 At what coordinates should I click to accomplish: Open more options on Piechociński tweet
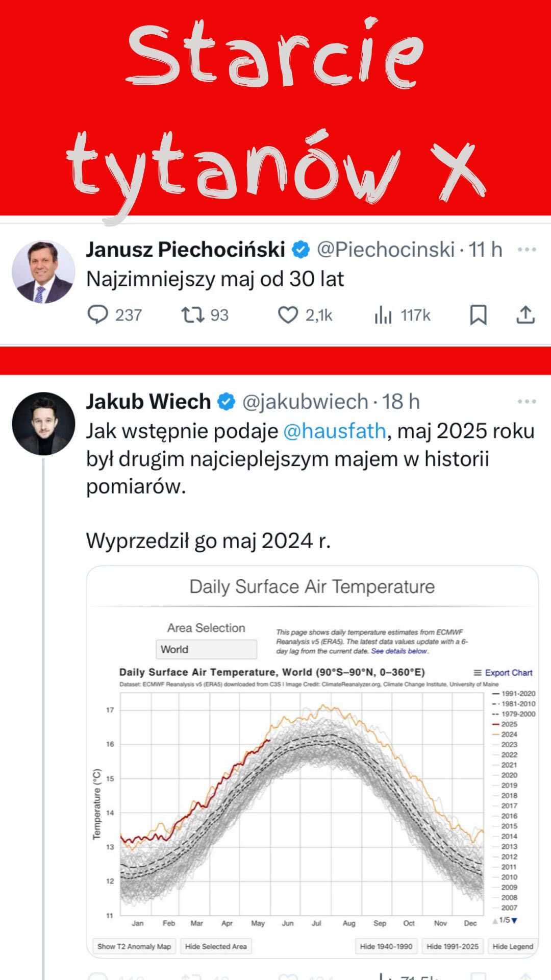[527, 250]
